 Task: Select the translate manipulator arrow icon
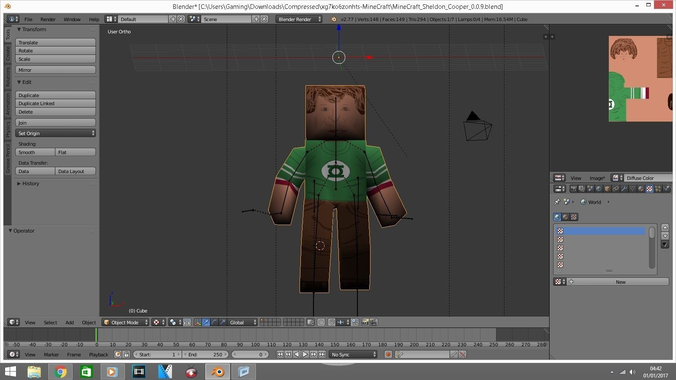pos(206,322)
